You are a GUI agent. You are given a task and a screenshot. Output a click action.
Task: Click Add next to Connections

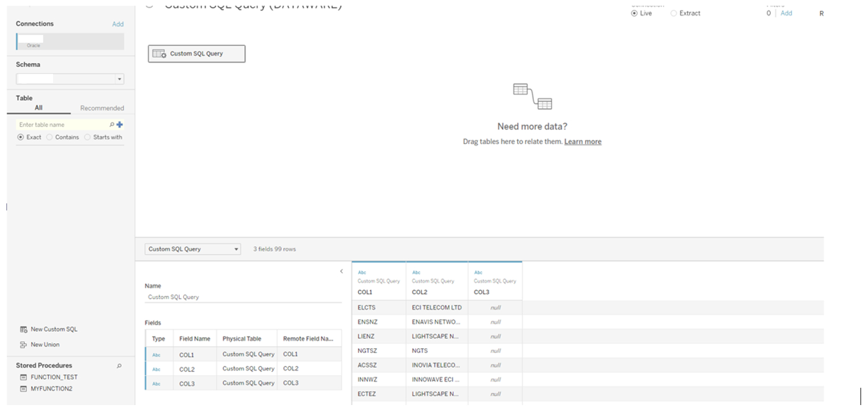tap(118, 24)
